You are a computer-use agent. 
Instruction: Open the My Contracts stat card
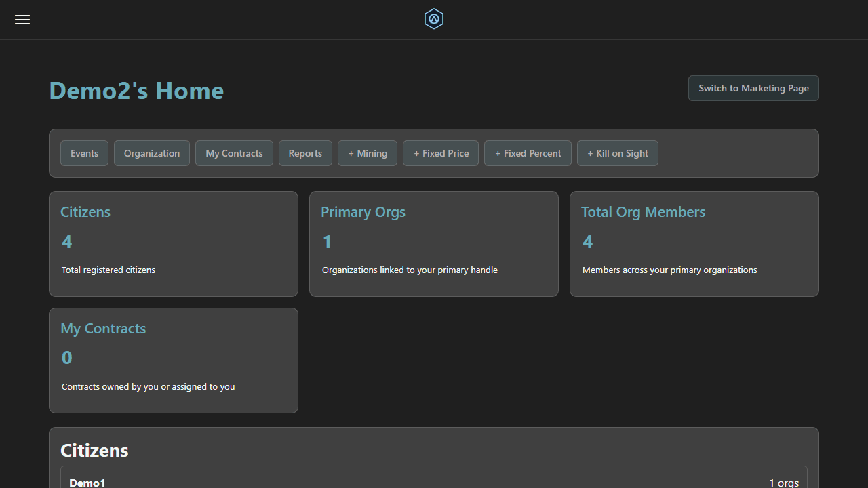pos(173,360)
